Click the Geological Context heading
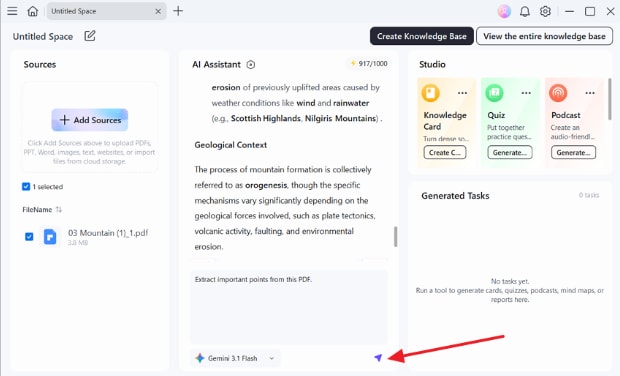Screen dimensions: 620x376 231,145
